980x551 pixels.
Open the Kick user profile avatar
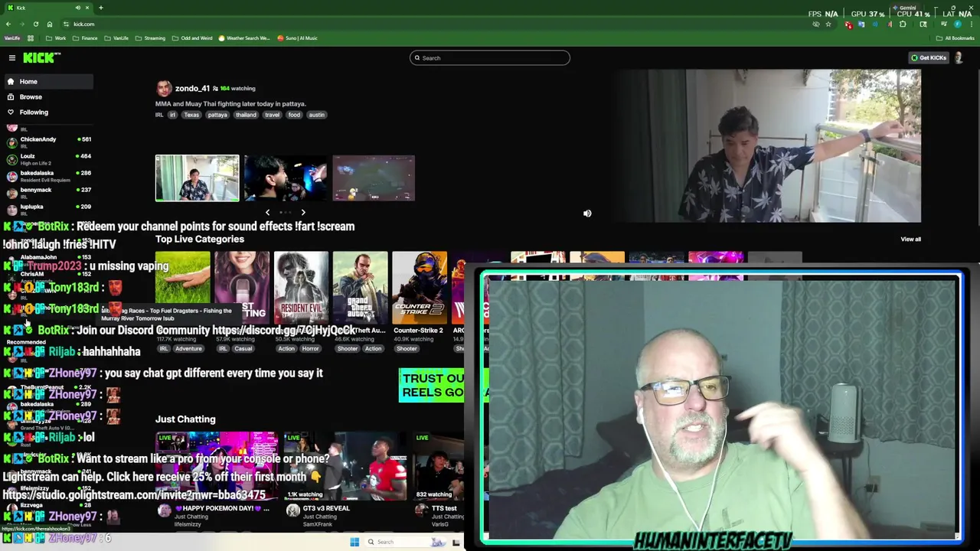click(959, 58)
